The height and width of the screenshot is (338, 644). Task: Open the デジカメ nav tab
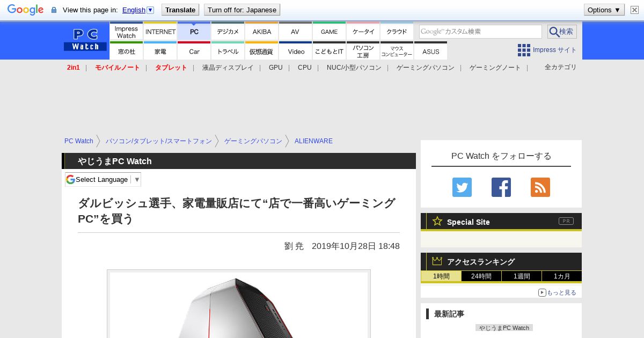[x=228, y=32]
